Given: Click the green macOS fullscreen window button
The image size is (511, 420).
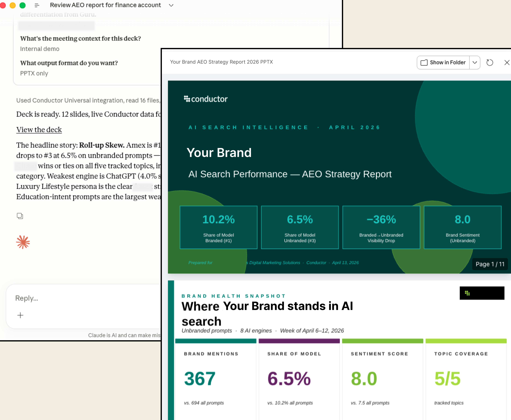Looking at the screenshot, I should (x=23, y=5).
